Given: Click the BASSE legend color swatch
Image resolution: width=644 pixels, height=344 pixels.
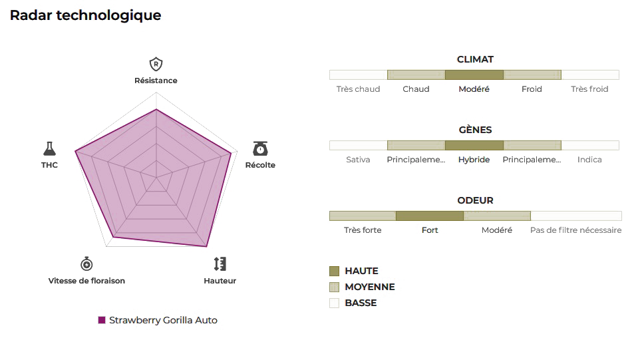Looking at the screenshot, I should click(x=335, y=303).
